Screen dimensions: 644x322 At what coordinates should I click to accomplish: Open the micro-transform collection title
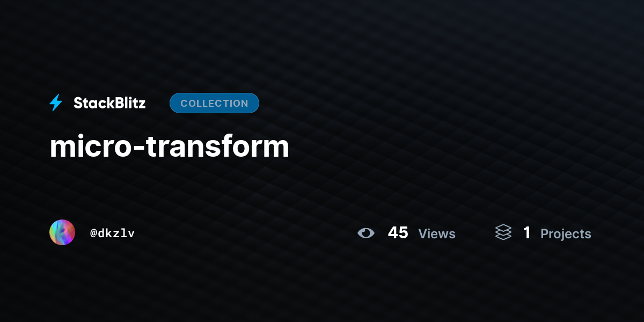[x=169, y=147]
